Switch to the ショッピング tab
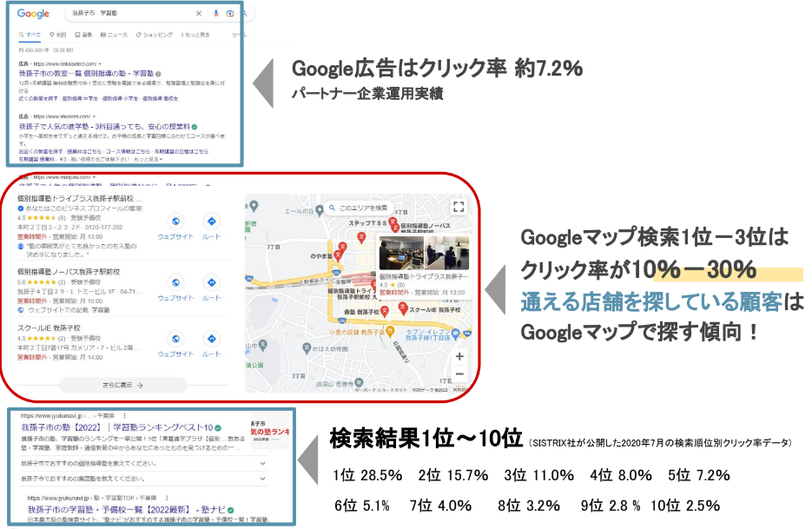The height and width of the screenshot is (529, 812). coord(155,35)
